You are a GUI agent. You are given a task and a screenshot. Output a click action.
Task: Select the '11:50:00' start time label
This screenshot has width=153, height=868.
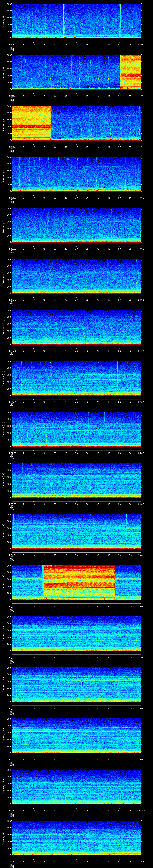(12, 351)
